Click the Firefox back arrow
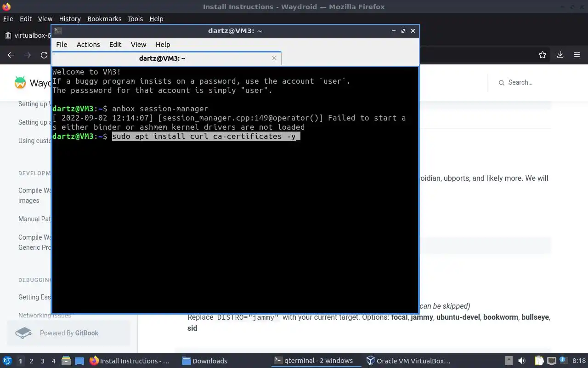Image resolution: width=588 pixels, height=368 pixels. 11,55
